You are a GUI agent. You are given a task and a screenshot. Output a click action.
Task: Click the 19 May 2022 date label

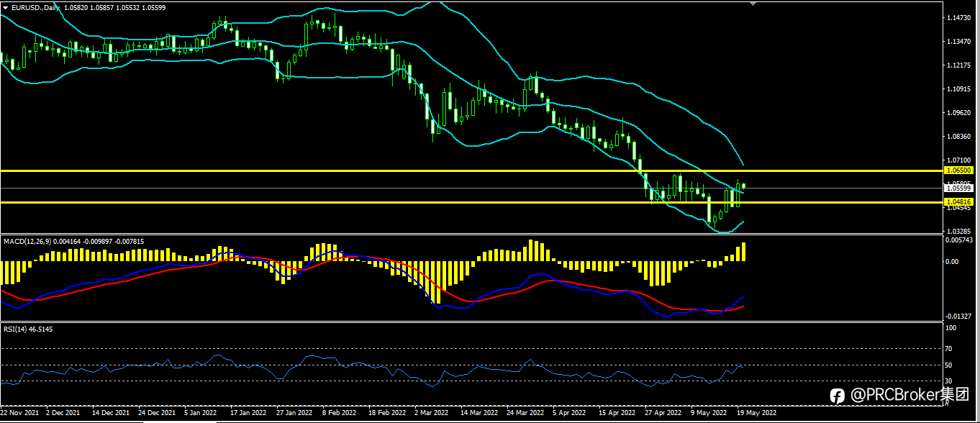point(756,414)
